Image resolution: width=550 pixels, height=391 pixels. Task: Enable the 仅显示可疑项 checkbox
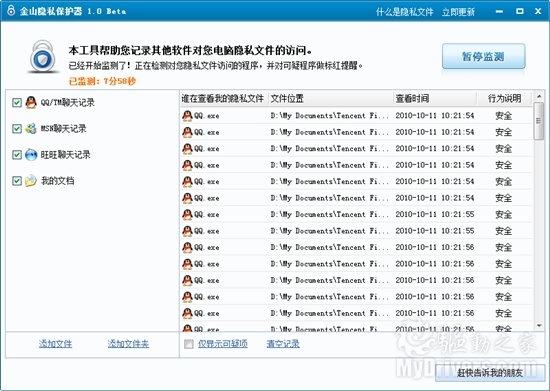[x=189, y=344]
